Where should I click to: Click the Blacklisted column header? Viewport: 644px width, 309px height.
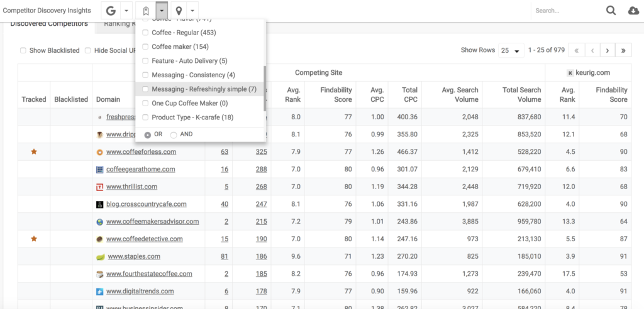71,99
